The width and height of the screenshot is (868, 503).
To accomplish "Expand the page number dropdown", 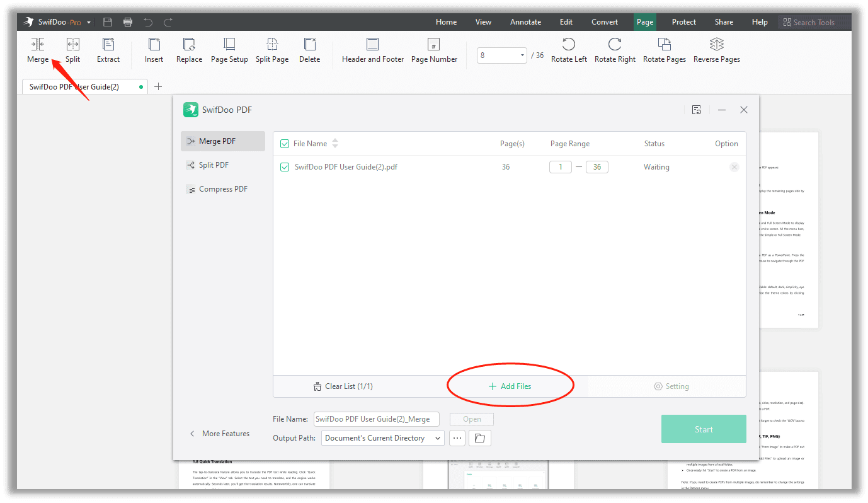I will click(522, 55).
